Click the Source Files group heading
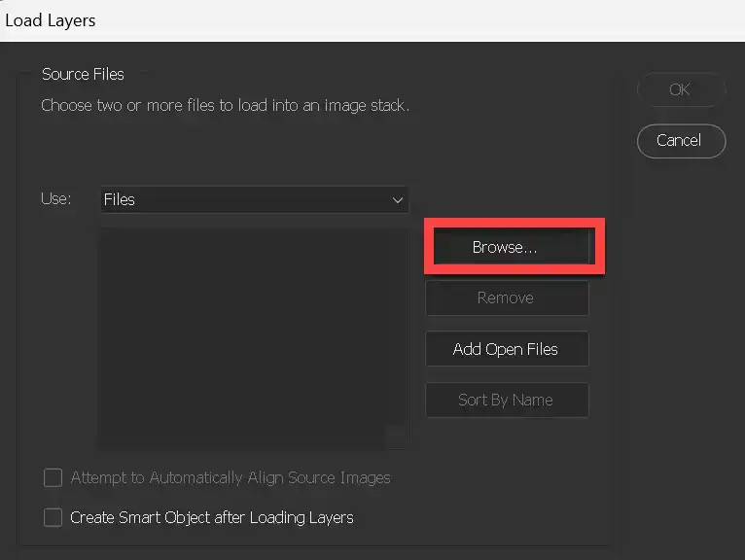The image size is (745, 560). click(83, 74)
